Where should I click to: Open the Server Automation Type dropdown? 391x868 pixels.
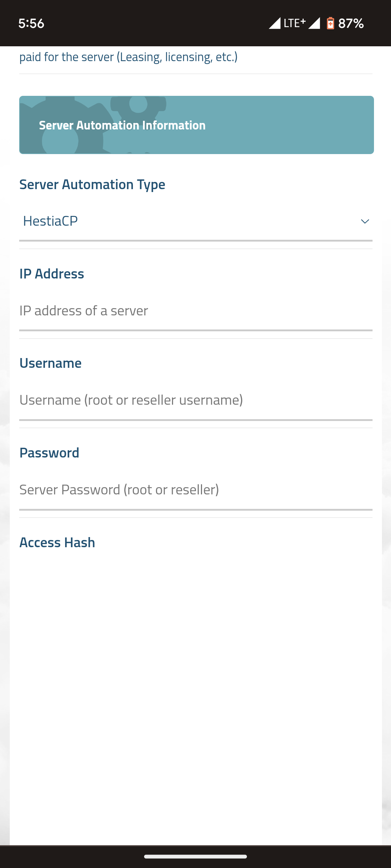(x=195, y=221)
